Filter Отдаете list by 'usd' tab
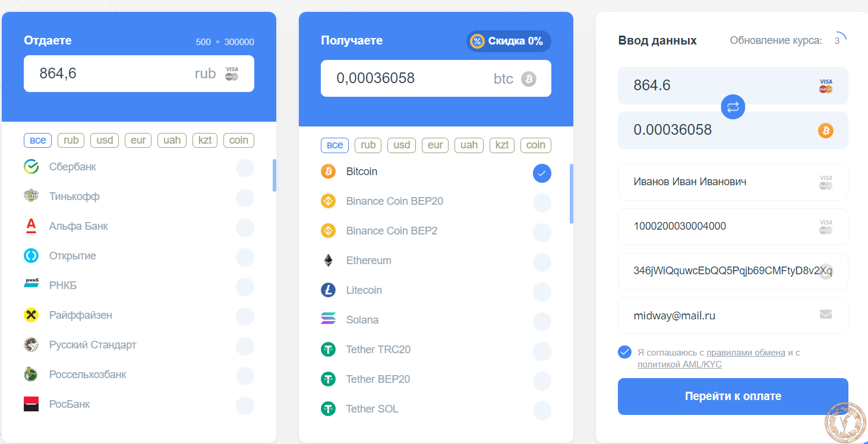Viewport: 868px width, 444px height. (105, 140)
